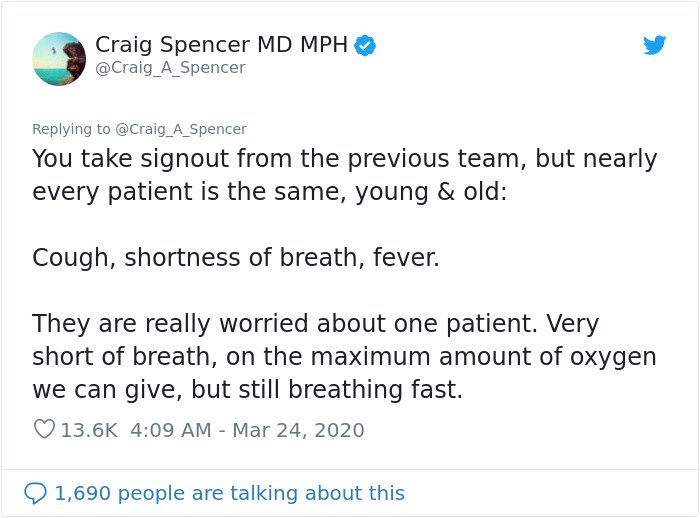The height and width of the screenshot is (518, 700).
Task: Click the 'Replying to' label text
Action: coord(71,129)
